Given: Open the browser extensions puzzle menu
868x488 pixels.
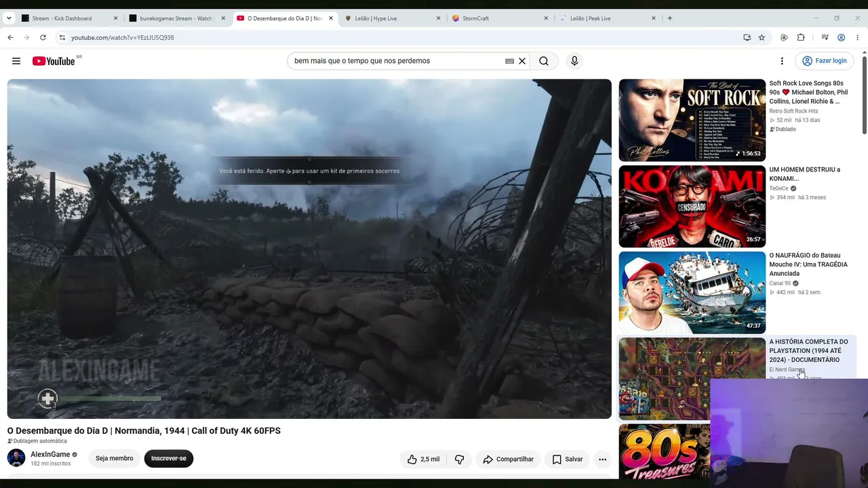Looking at the screenshot, I should [x=801, y=37].
